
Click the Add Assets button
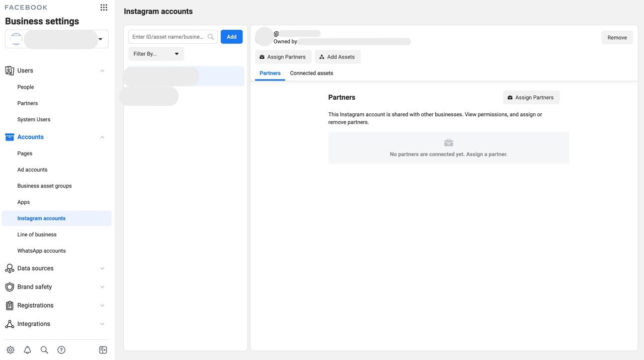(x=338, y=57)
